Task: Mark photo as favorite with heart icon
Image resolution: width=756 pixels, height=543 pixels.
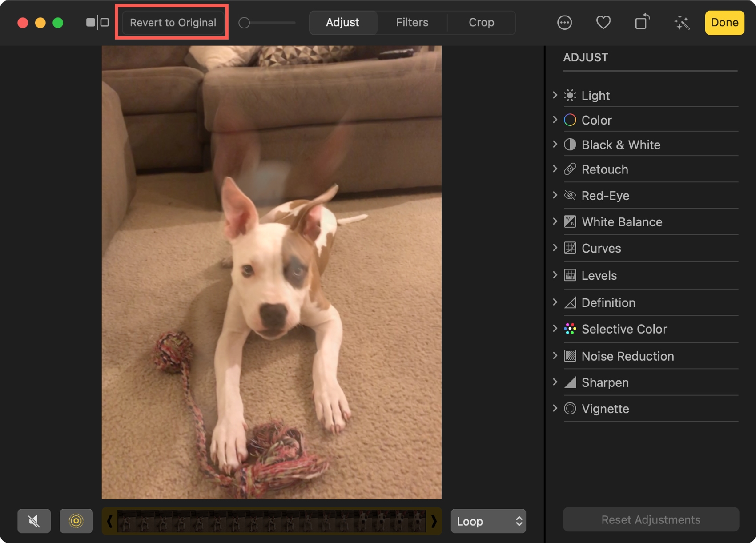Action: tap(603, 22)
